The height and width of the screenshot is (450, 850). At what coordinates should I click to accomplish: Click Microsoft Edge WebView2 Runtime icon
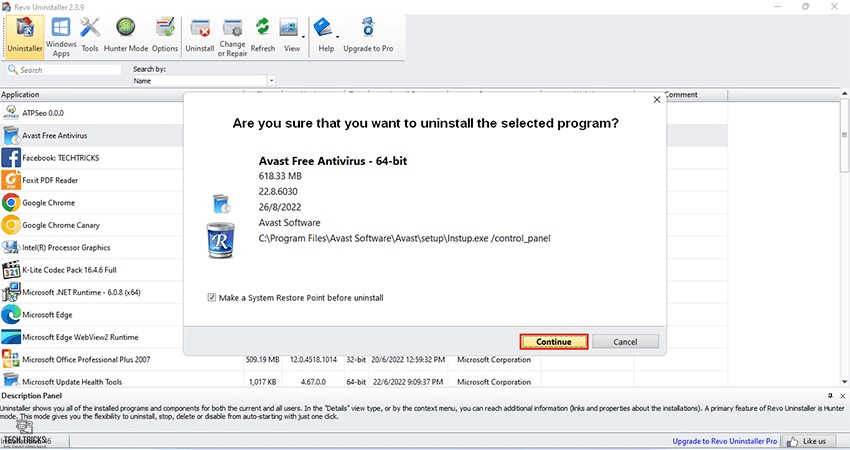tap(11, 337)
